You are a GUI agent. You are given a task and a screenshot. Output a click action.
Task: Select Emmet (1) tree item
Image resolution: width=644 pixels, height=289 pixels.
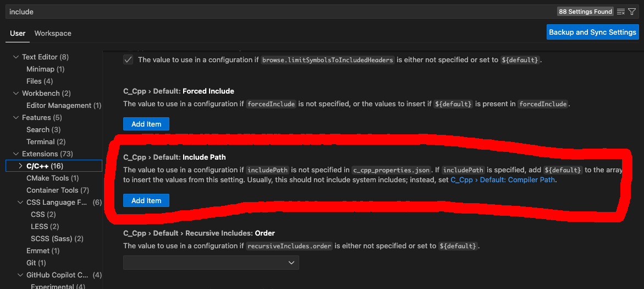43,251
